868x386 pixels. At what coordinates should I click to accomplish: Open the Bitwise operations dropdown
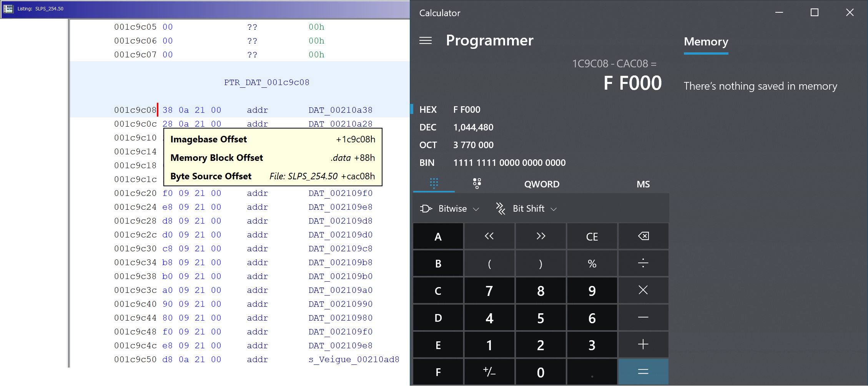point(450,209)
